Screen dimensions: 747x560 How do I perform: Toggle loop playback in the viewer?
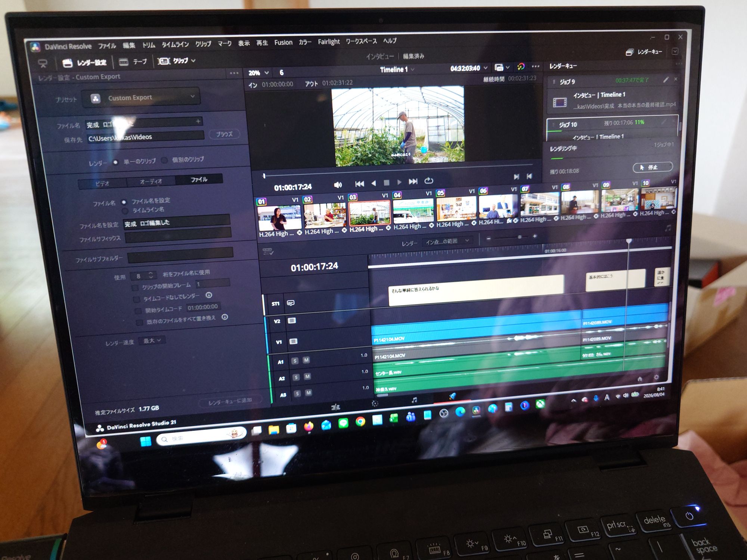point(429,181)
